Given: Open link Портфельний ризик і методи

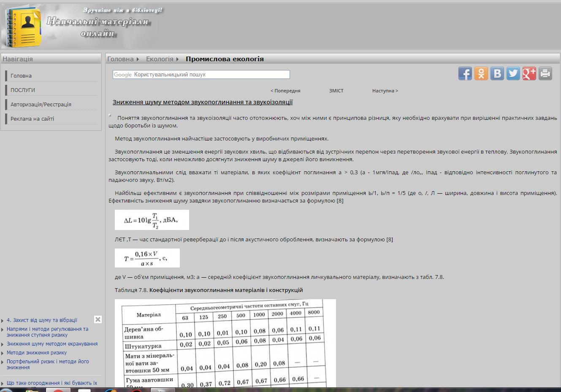Looking at the screenshot, I should point(48,365).
